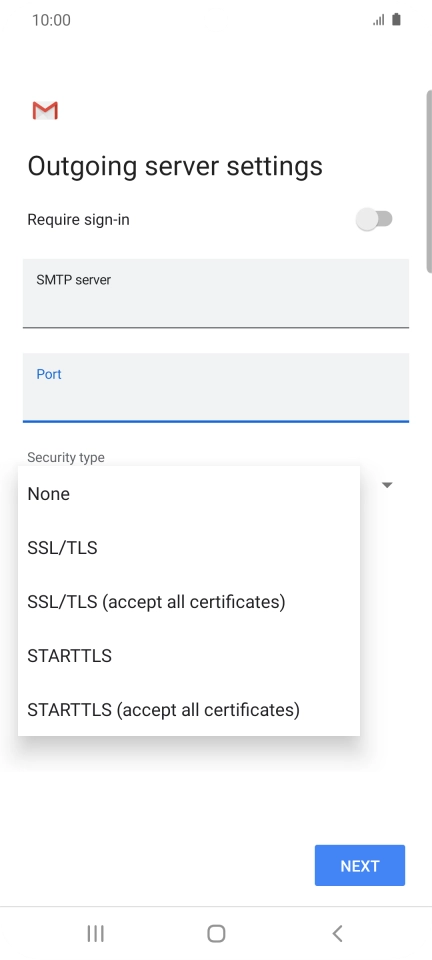Go back with the back arrow icon
This screenshot has height=960, width=432.
pos(337,933)
